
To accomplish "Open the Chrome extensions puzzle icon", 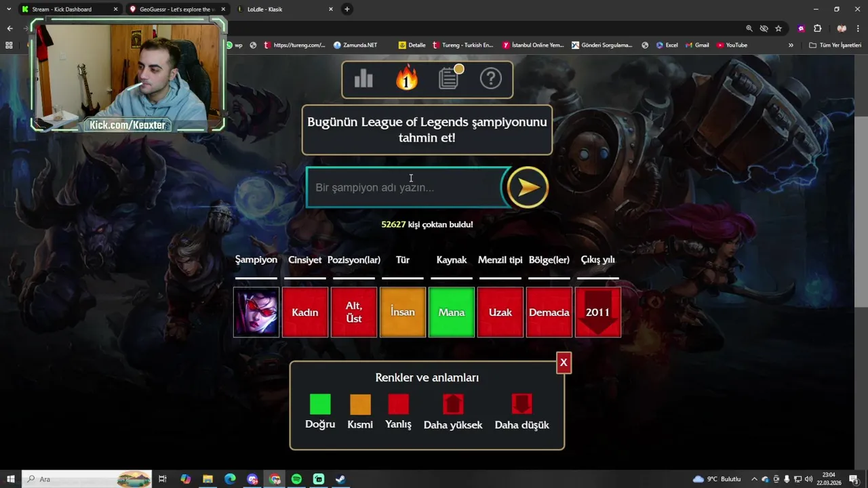I will tap(817, 28).
